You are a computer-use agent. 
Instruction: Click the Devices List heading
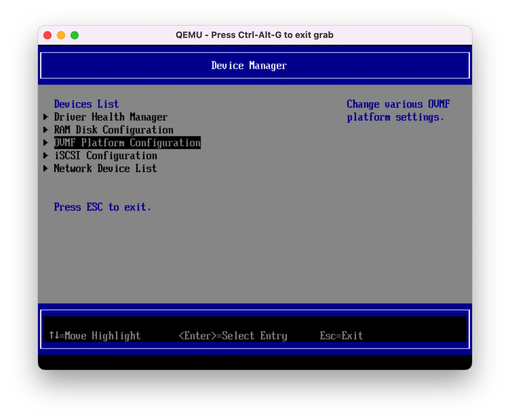coord(86,104)
